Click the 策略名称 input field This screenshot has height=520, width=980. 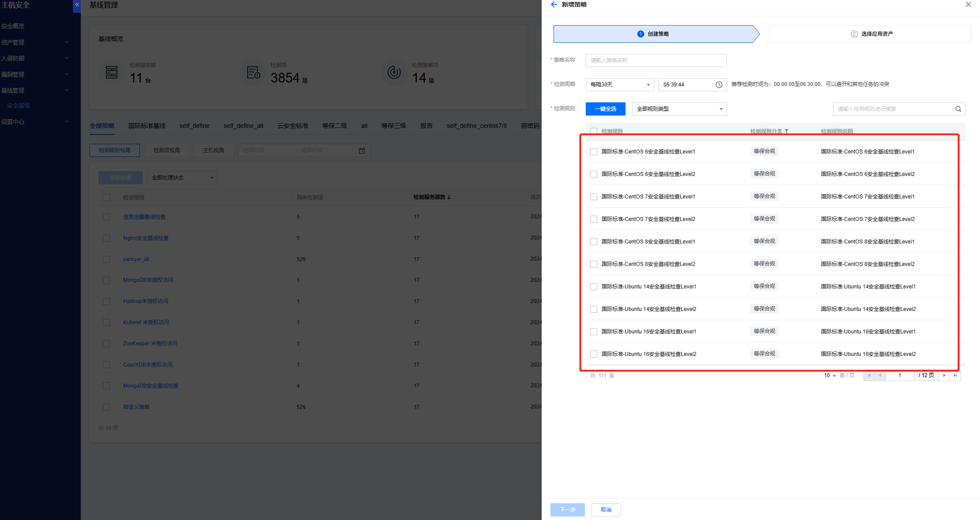[656, 60]
